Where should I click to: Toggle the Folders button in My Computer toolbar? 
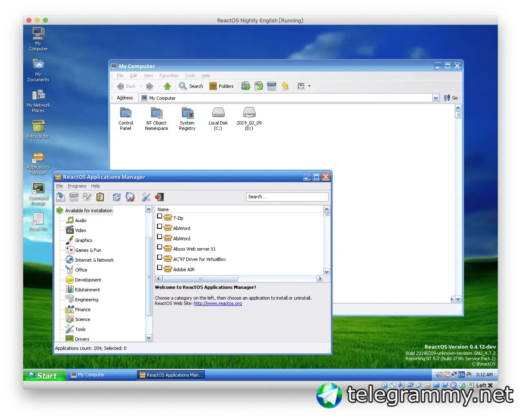[221, 86]
